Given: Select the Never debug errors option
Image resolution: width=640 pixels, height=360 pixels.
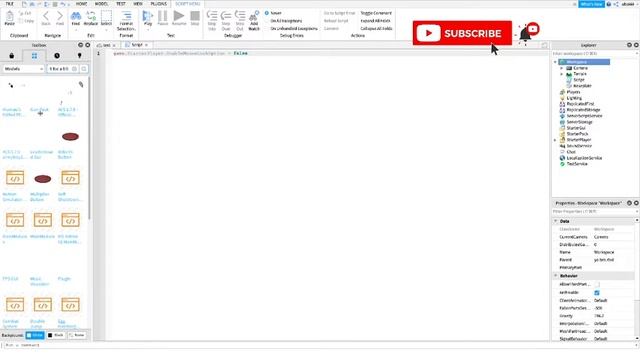Looking at the screenshot, I should pyautogui.click(x=273, y=13).
